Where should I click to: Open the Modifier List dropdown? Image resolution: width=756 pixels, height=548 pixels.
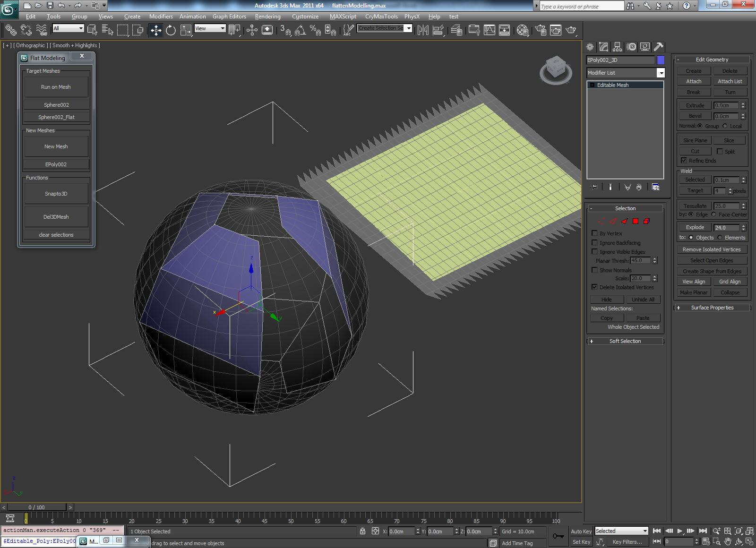click(x=661, y=73)
